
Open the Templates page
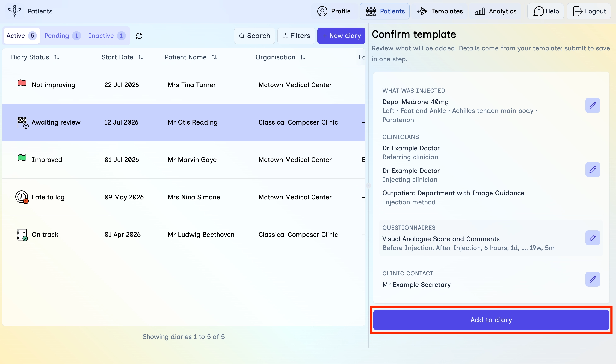(440, 11)
